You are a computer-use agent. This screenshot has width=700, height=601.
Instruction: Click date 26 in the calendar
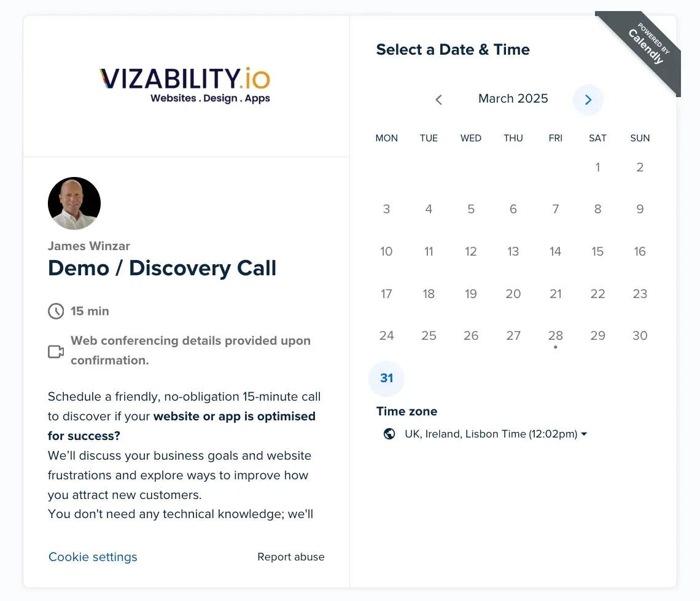pos(471,336)
